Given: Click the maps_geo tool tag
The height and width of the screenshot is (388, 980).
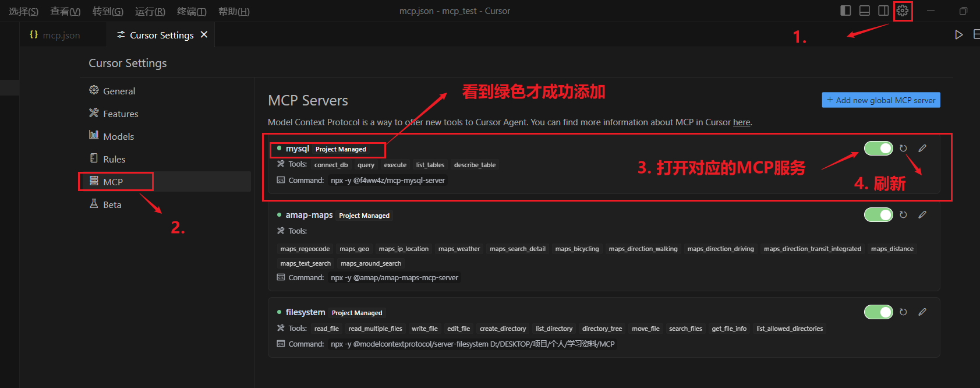Looking at the screenshot, I should pyautogui.click(x=355, y=249).
